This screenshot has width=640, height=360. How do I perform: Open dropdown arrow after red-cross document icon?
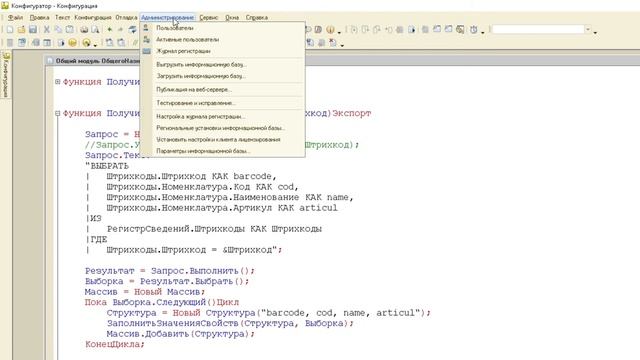[342, 44]
